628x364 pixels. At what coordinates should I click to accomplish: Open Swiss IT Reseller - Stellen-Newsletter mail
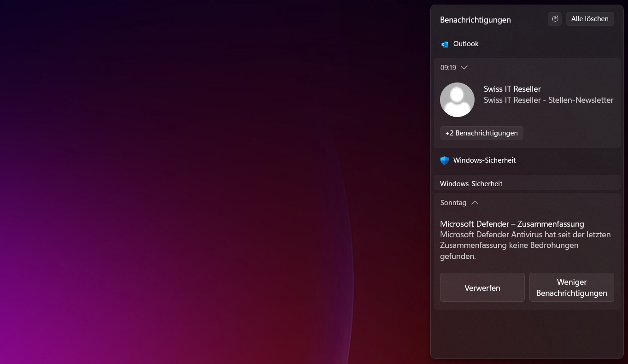click(x=548, y=100)
